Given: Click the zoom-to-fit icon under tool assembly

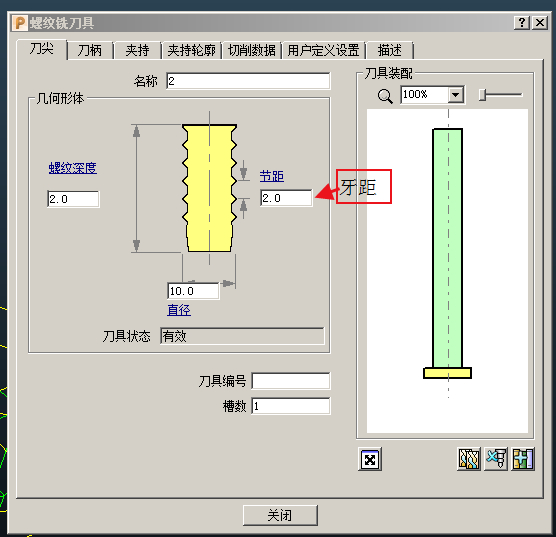Looking at the screenshot, I should click(x=370, y=459).
